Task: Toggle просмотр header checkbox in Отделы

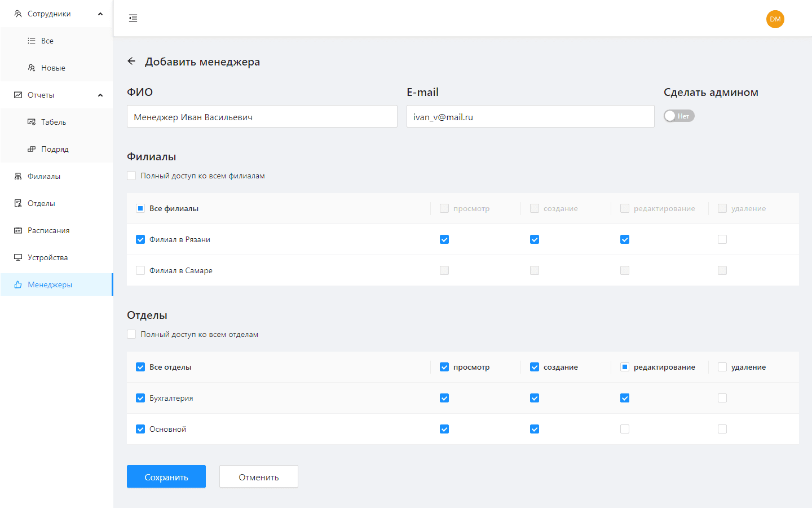Action: tap(444, 367)
